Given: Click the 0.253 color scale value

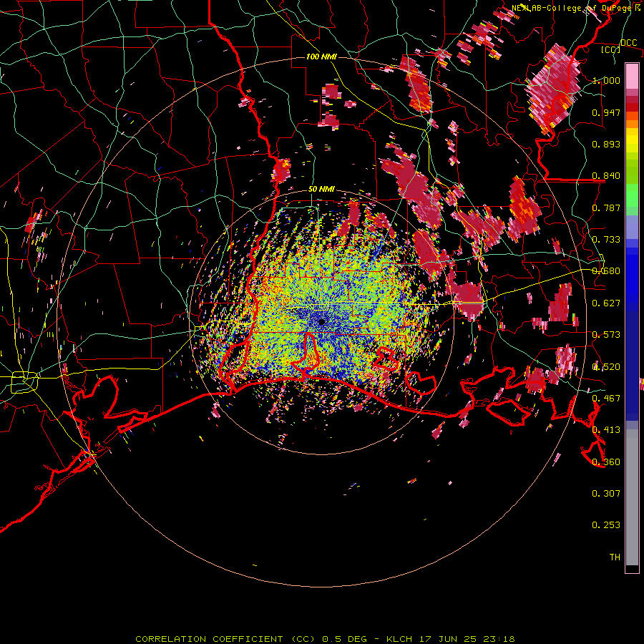Looking at the screenshot, I should (606, 525).
